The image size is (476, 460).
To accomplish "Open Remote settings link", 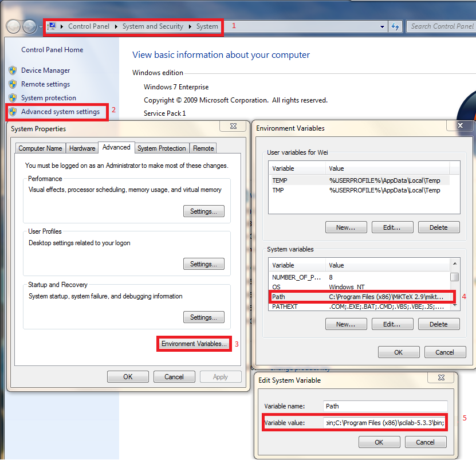I will point(45,84).
